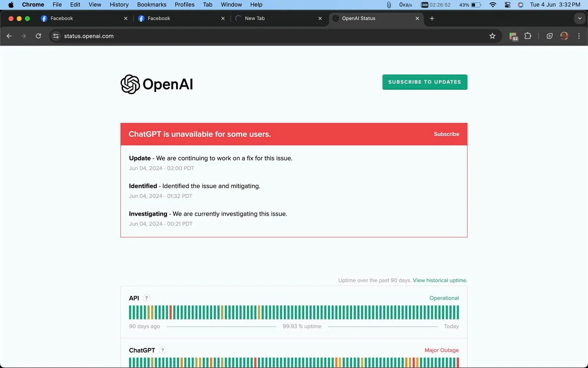Open the Edit menu
This screenshot has height=368, width=588.
point(75,5)
